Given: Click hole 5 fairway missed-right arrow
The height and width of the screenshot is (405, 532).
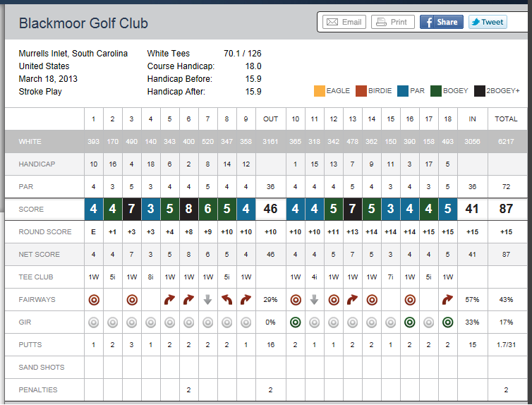Looking at the screenshot, I should pos(169,300).
